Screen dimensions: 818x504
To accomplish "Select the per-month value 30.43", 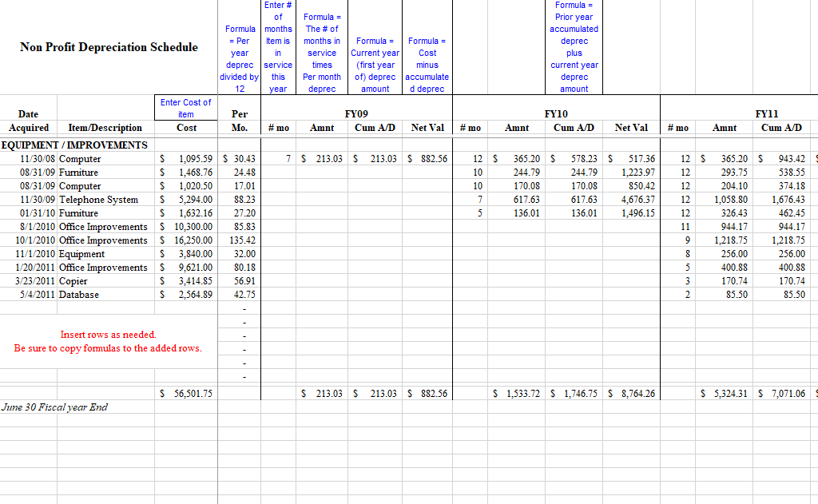I will (x=244, y=159).
